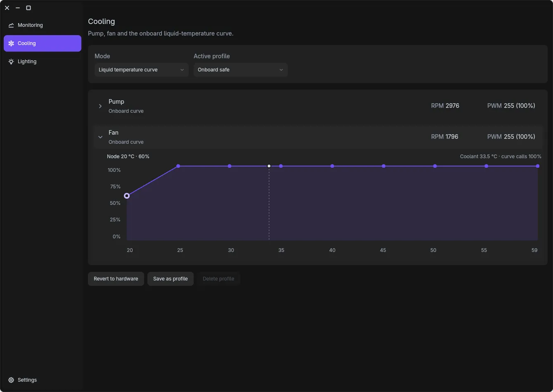The height and width of the screenshot is (392, 553).
Task: Close the window with the X button
Action: 7,8
